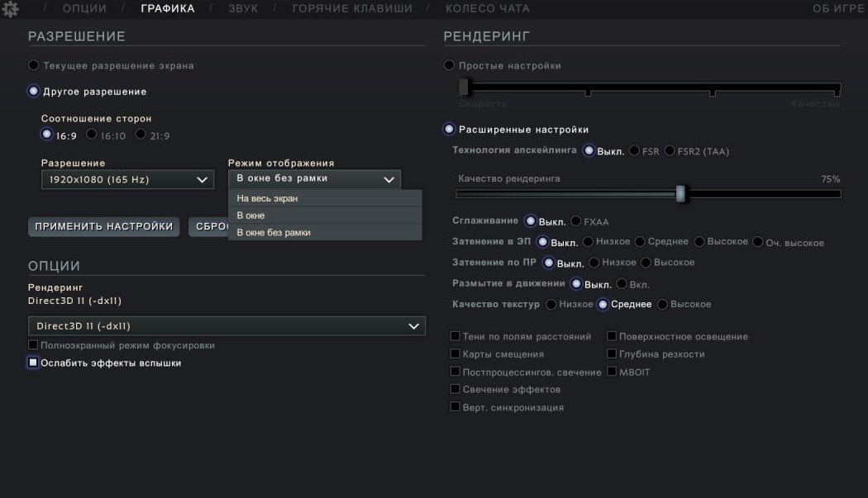This screenshot has height=498, width=868.
Task: Pick В окне без рамки list entry
Action: pos(325,232)
